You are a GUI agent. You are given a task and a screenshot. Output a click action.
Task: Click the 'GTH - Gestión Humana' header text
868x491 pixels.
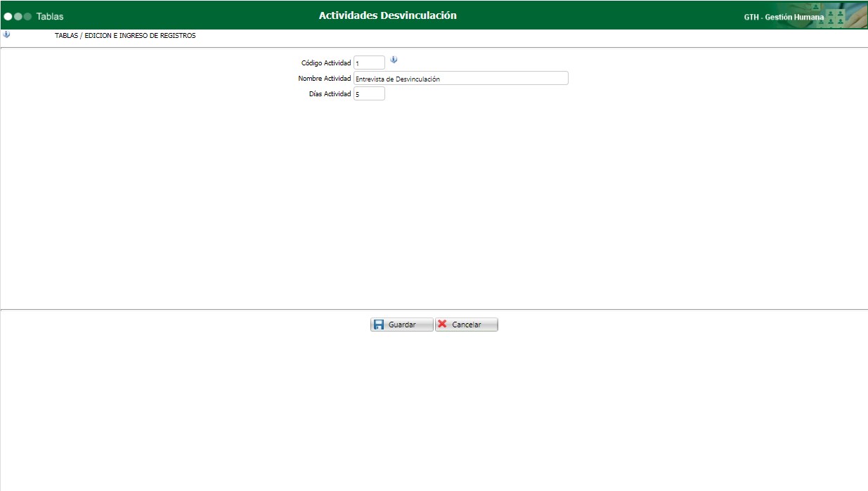[x=784, y=17]
